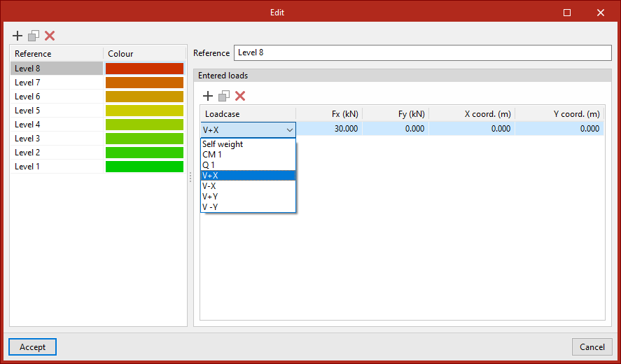Click the Cancel button
621x364 pixels.
(x=592, y=347)
